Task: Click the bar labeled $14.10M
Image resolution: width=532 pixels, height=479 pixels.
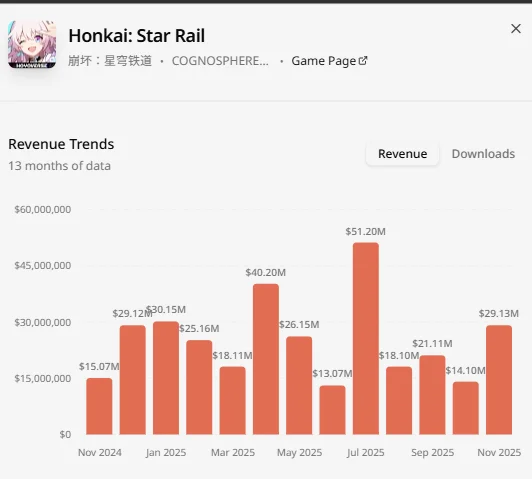Action: pyautogui.click(x=466, y=408)
